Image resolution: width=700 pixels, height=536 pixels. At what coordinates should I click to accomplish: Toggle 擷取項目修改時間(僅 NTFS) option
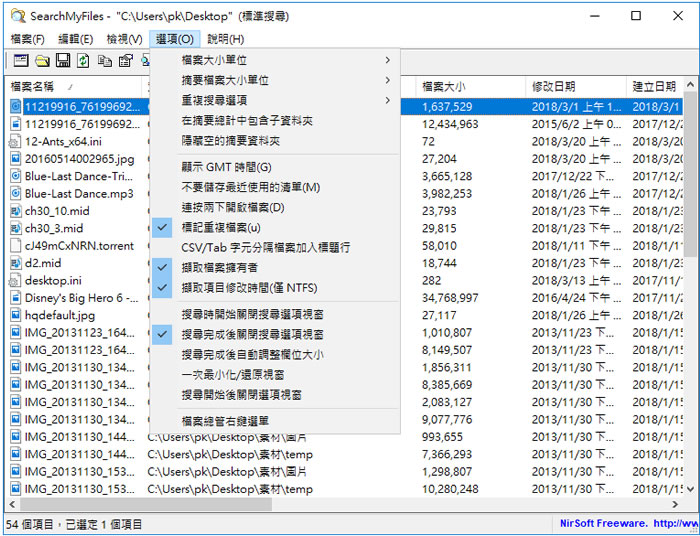pyautogui.click(x=275, y=288)
